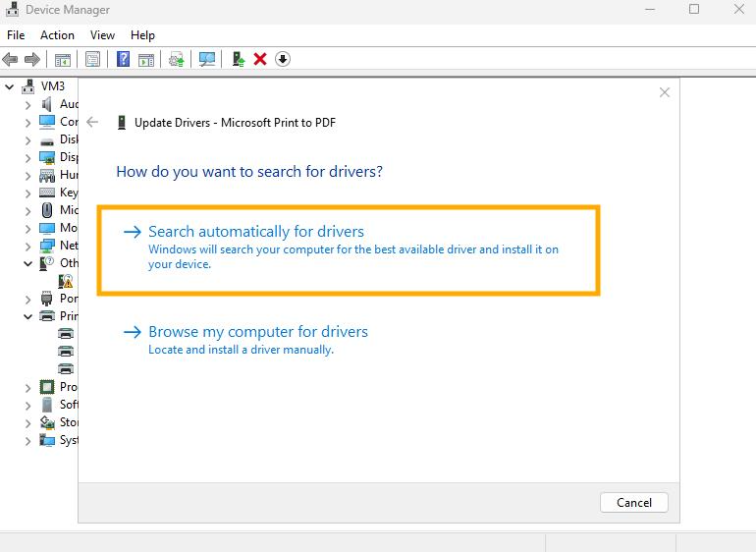Select the Keyboards category icon

47,193
